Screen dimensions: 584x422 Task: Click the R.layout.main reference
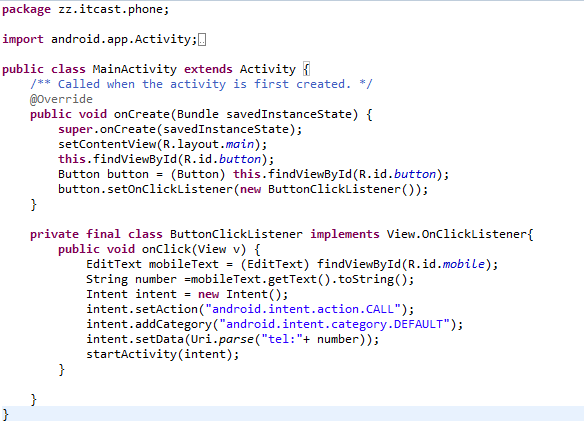coord(209,144)
